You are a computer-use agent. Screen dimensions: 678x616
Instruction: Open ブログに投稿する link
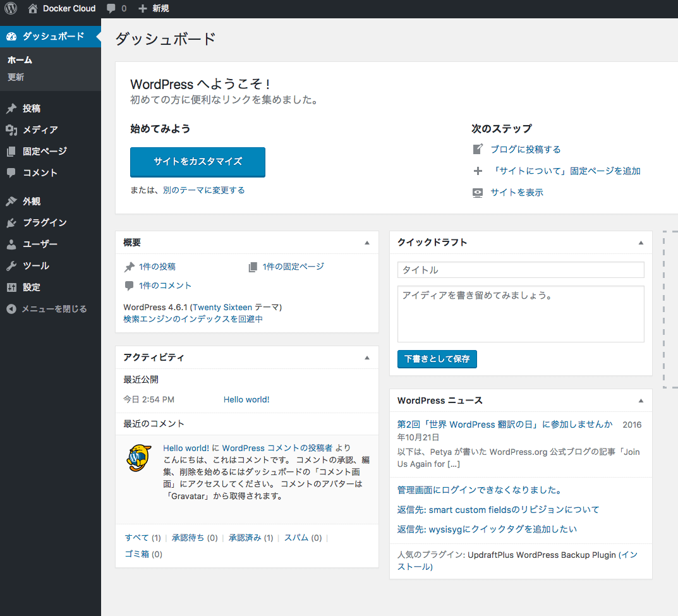pyautogui.click(x=525, y=149)
